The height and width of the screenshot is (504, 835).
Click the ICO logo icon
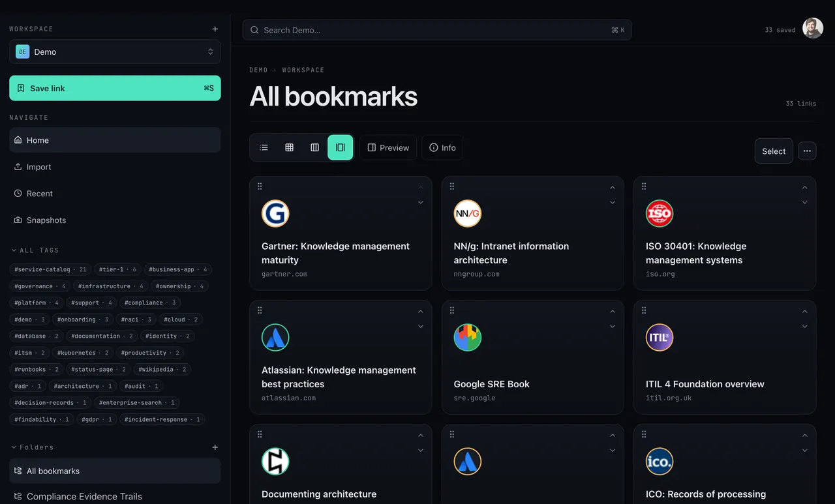click(x=660, y=461)
